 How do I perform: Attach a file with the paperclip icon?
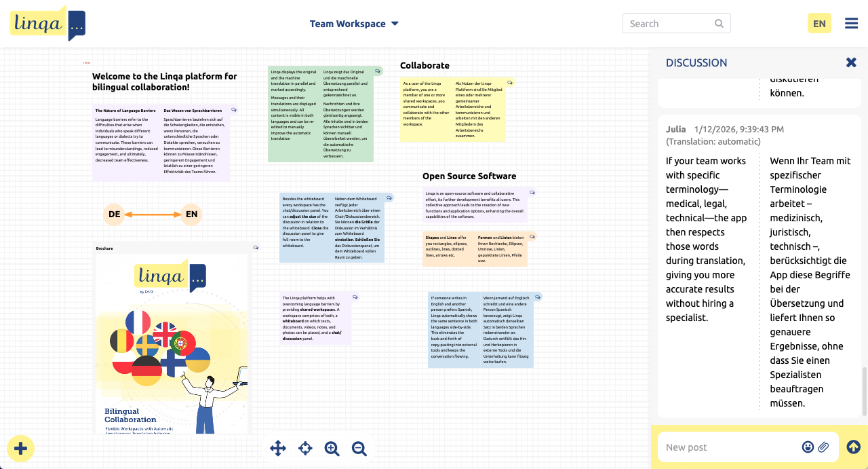(825, 447)
